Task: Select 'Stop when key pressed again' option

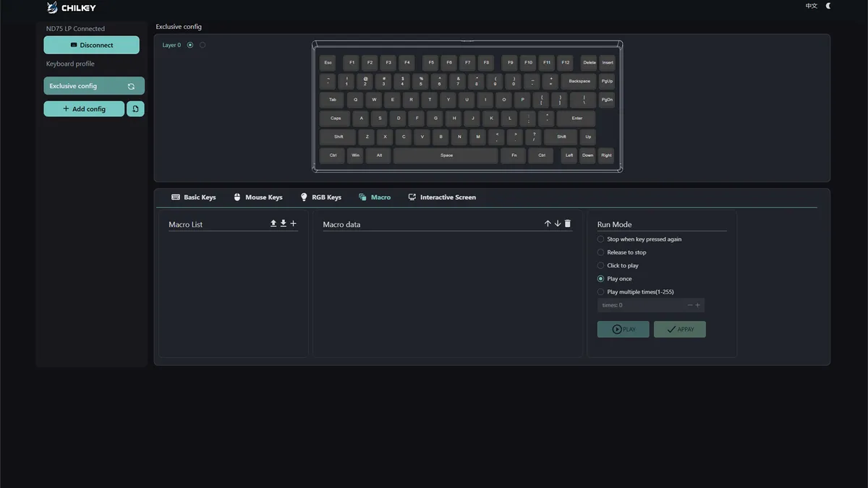Action: click(600, 239)
